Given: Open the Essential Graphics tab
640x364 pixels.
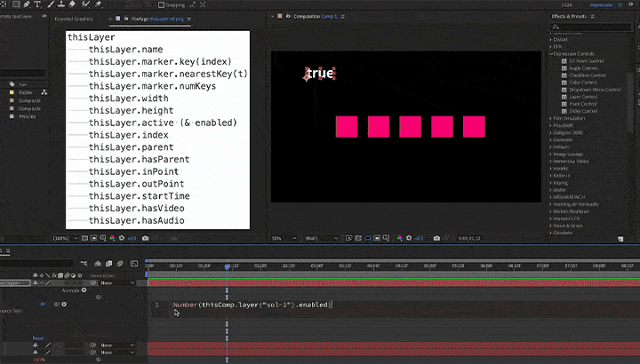Looking at the screenshot, I should [x=74, y=19].
